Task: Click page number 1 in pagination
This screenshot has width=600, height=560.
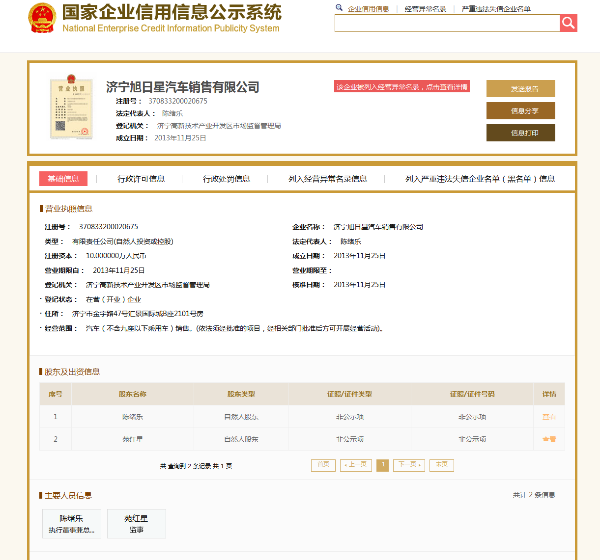Action: [383, 465]
